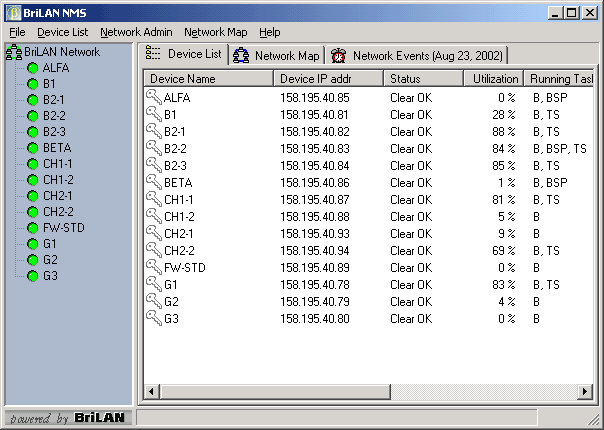Click the key icon in FW-STD row
604x430 pixels.
pos(154,267)
